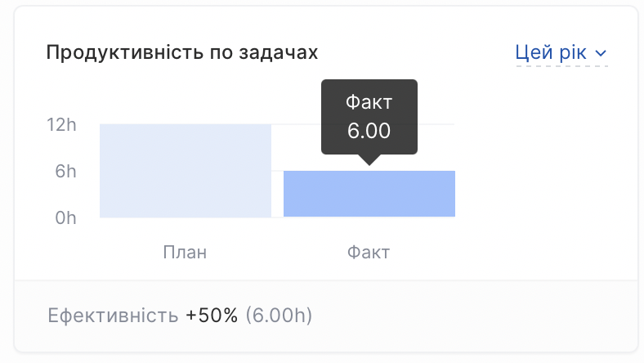The width and height of the screenshot is (644, 363).
Task: Select the blue Факт bar in chart
Action: 369,194
